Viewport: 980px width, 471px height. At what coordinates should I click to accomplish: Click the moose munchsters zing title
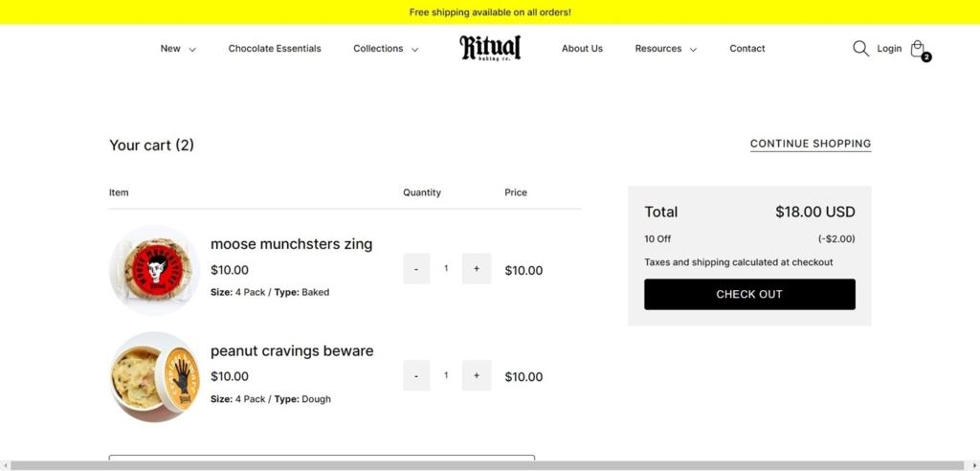click(291, 244)
